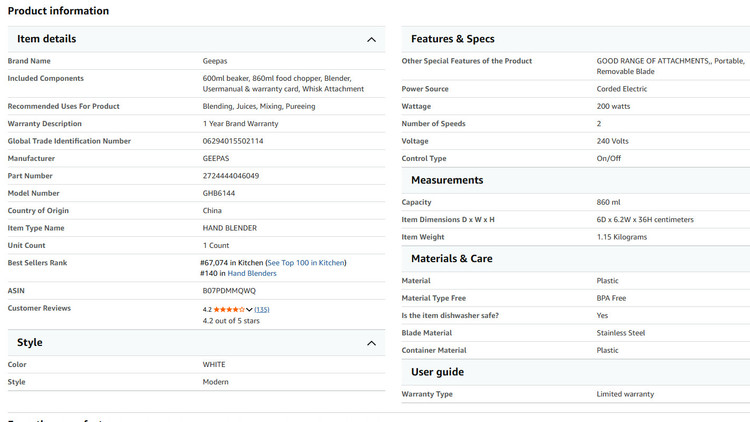The height and width of the screenshot is (422, 750).
Task: Click the Product information heading
Action: [58, 11]
